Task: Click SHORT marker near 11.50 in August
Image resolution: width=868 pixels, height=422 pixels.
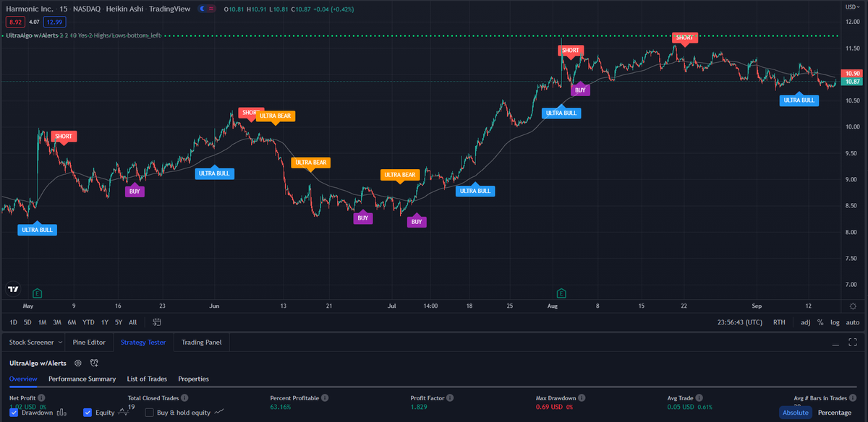Action: (x=570, y=51)
